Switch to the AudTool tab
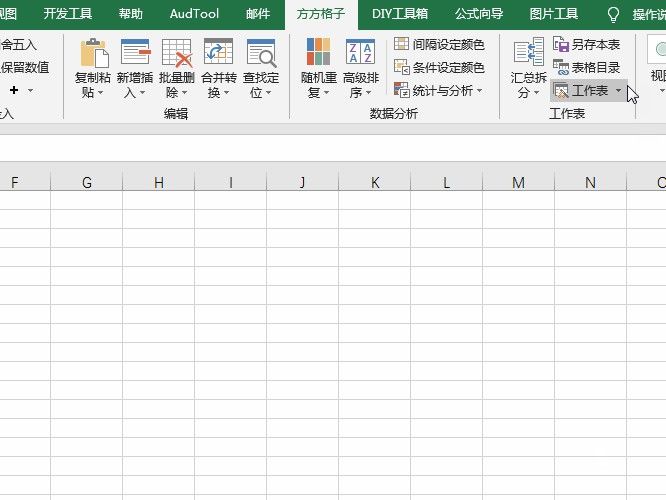 tap(194, 14)
